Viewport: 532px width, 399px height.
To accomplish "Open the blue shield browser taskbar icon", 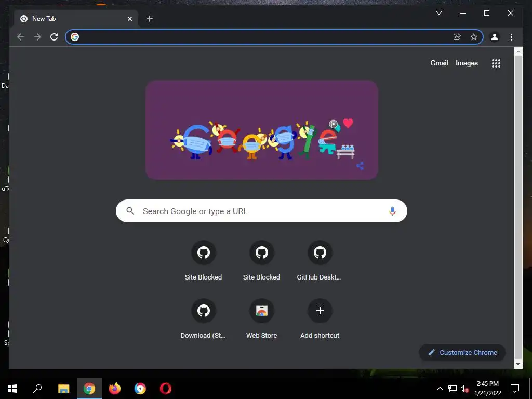I will (140, 389).
